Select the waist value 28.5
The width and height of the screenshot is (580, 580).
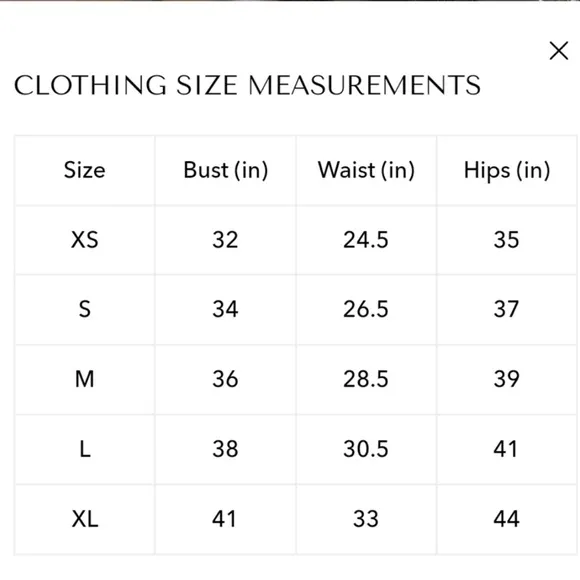pyautogui.click(x=366, y=379)
